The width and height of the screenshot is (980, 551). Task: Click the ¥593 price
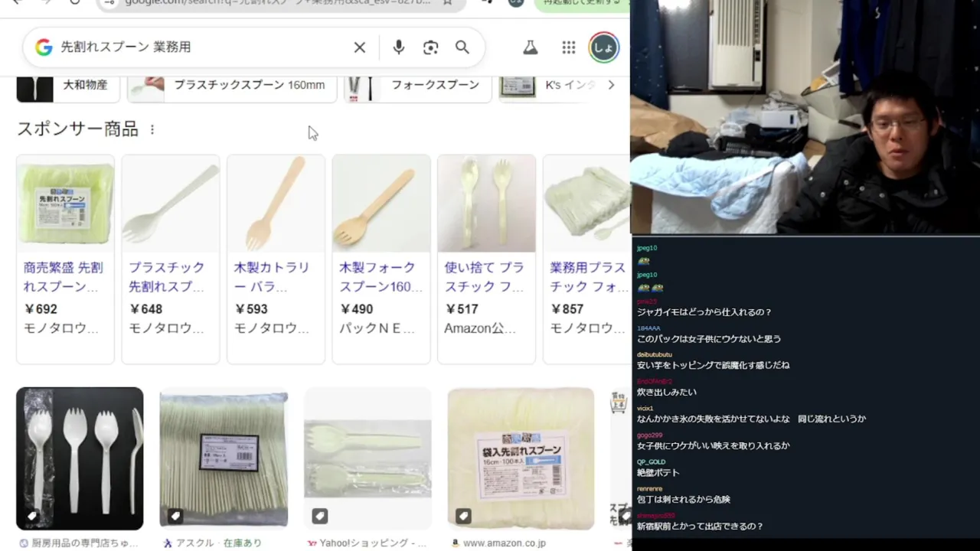tap(251, 309)
